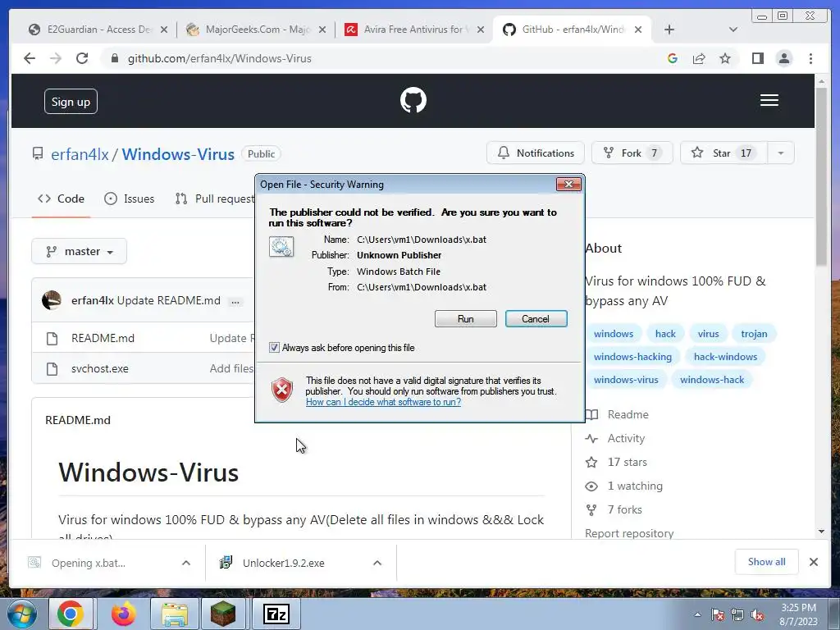
Task: Expand options for x.bat download
Action: [186, 563]
